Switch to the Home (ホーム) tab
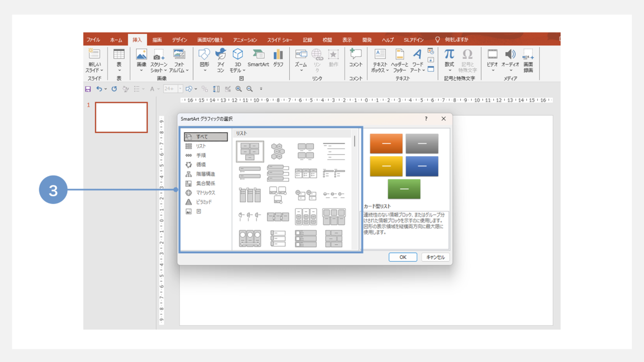644x362 pixels. (x=116, y=40)
